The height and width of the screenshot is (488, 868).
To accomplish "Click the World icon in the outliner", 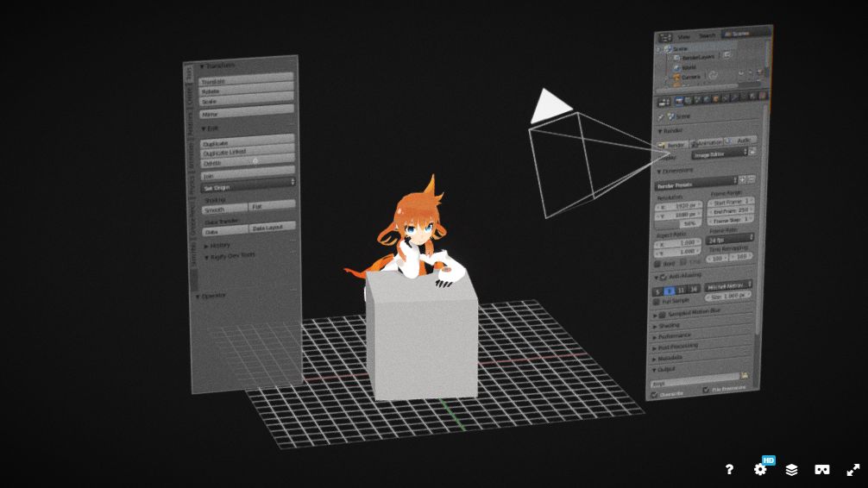I will click(676, 67).
